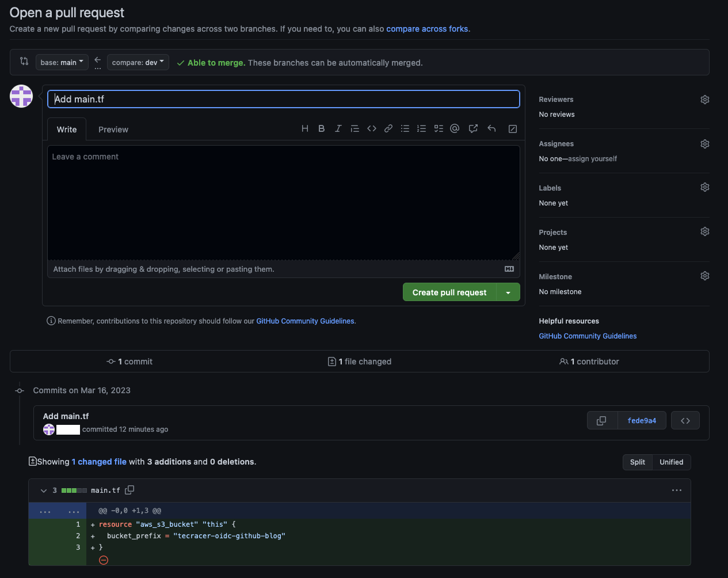This screenshot has width=728, height=578.
Task: Collapse the main.tf diff with its chevron
Action: [44, 490]
